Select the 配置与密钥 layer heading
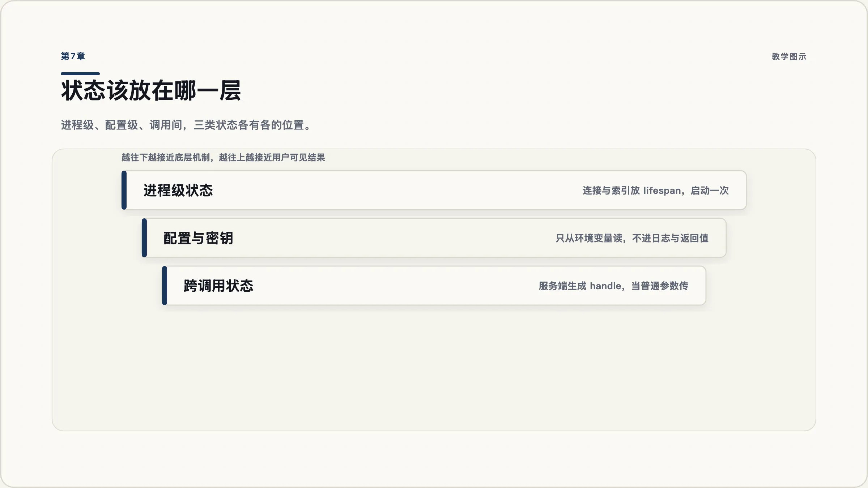The height and width of the screenshot is (488, 868). (198, 238)
